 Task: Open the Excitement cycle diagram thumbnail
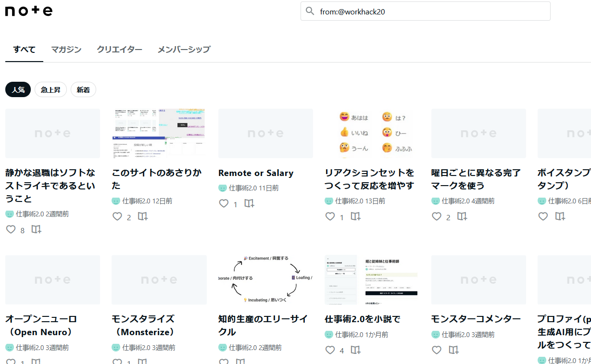[265, 280]
